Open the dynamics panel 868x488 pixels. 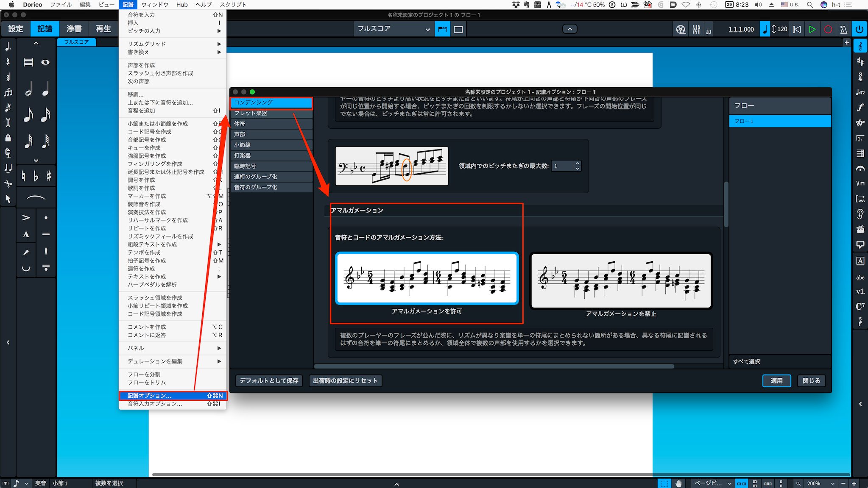click(860, 108)
